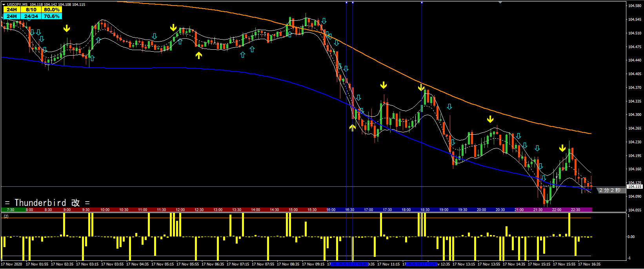Click the cyan 70.6% win rate cell
Viewport: 644px width, 269px height.
click(51, 16)
